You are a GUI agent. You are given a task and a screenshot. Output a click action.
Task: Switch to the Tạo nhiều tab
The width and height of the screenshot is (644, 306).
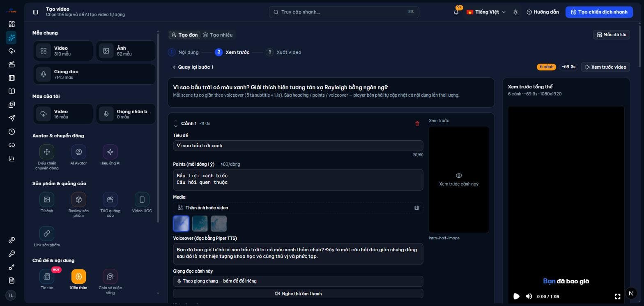pos(218,35)
